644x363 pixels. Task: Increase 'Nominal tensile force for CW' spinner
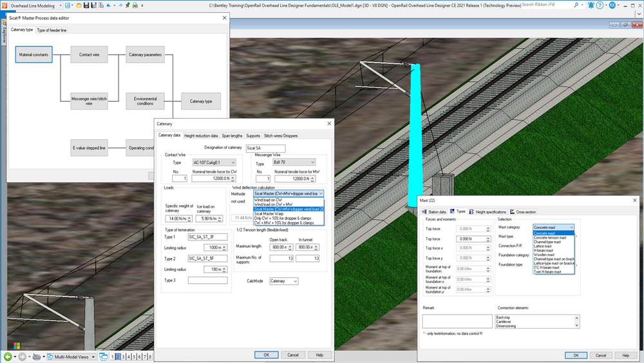tap(233, 177)
